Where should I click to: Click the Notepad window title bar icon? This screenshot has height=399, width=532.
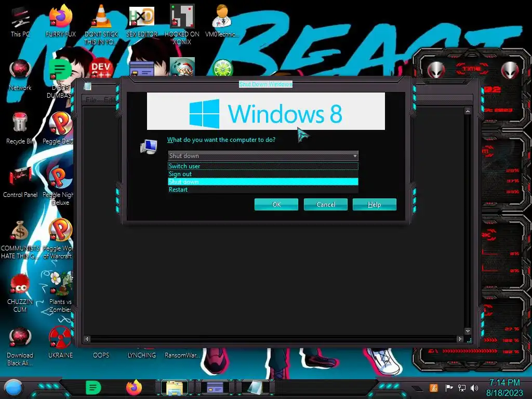[x=87, y=86]
